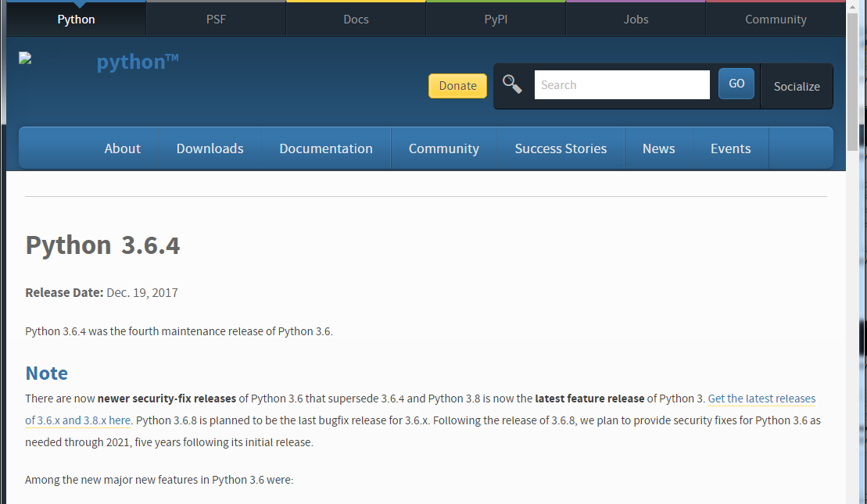Click the bold 'latest feature release' text

point(589,399)
